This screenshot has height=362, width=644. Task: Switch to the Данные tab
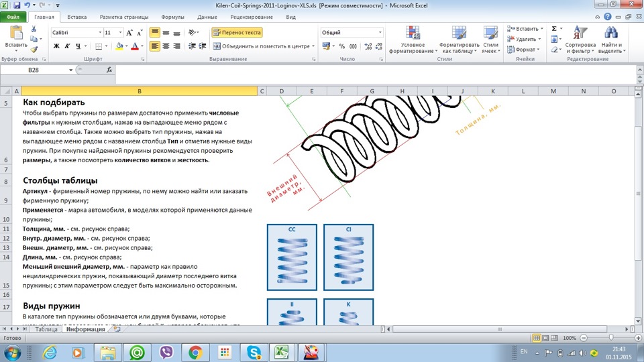(x=207, y=17)
